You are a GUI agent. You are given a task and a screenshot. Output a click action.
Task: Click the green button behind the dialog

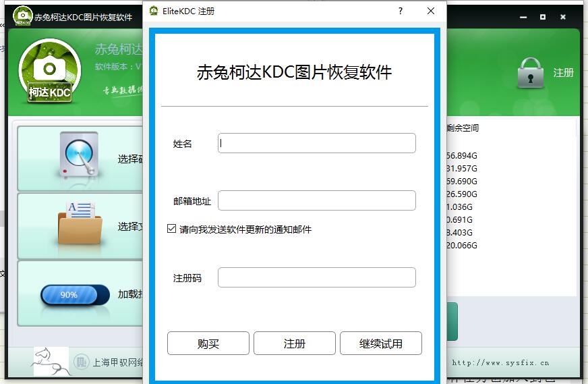[452, 321]
